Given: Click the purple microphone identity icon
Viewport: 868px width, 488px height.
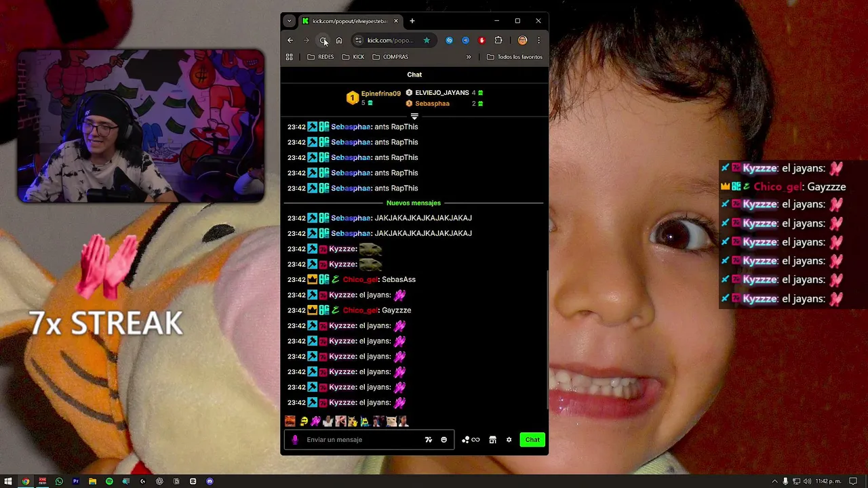Looking at the screenshot, I should pos(295,440).
